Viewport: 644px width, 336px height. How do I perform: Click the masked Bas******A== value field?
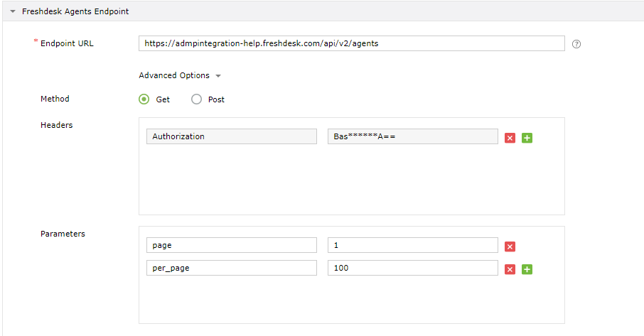pos(413,136)
